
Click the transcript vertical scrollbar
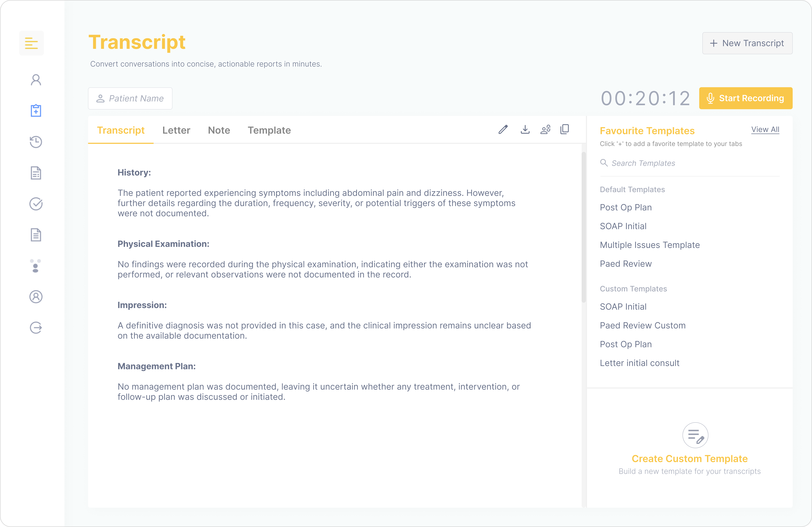pyautogui.click(x=583, y=227)
